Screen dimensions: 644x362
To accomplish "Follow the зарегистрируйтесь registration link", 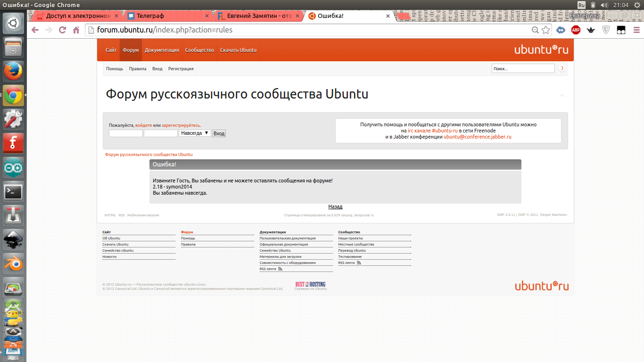I will point(181,125).
